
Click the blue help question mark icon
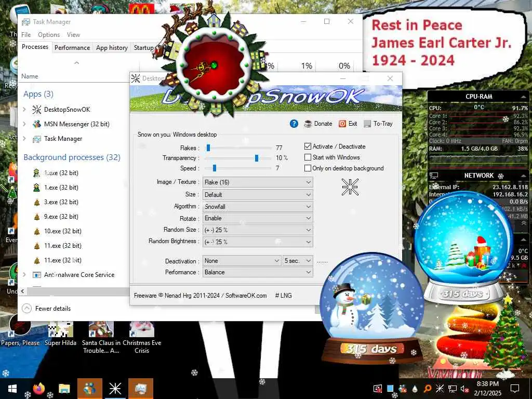[x=294, y=124]
